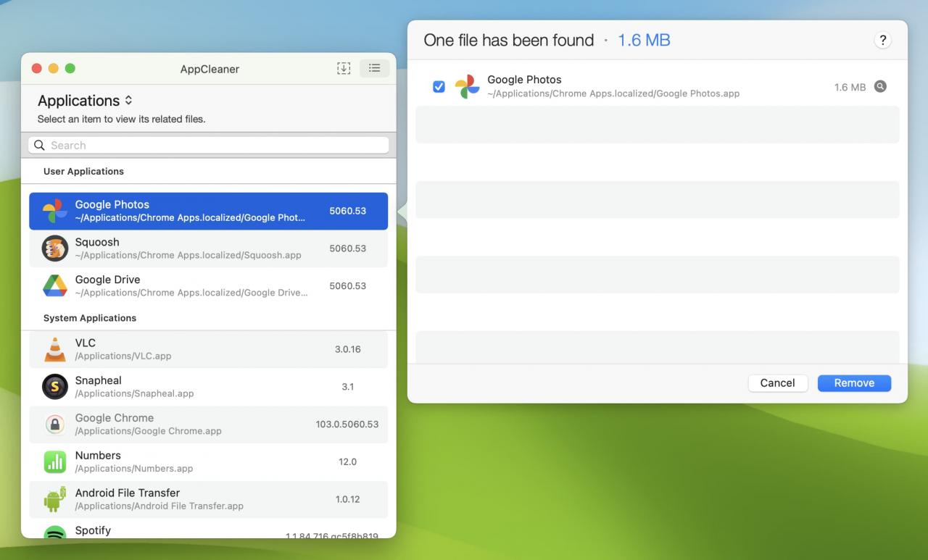Click the System Applications section header
Screen dimensions: 928x560
pos(90,318)
